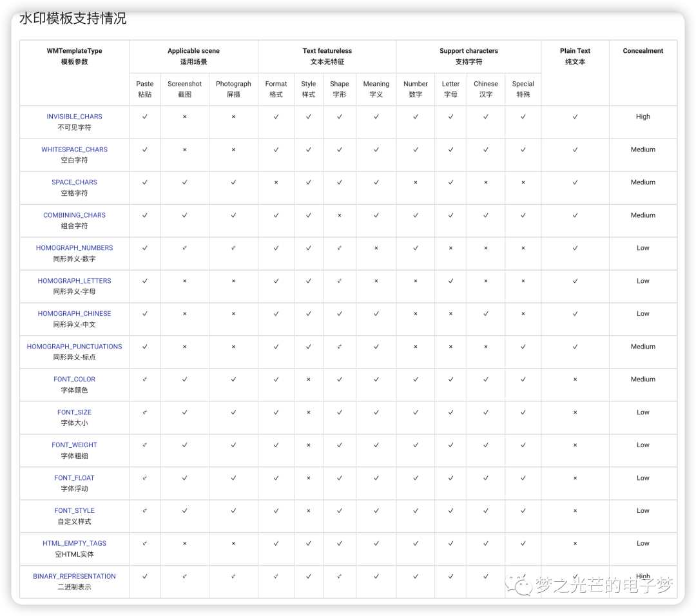Viewport: 696px width, 616px height.
Task: Select the Letter sub-header
Action: click(x=450, y=89)
